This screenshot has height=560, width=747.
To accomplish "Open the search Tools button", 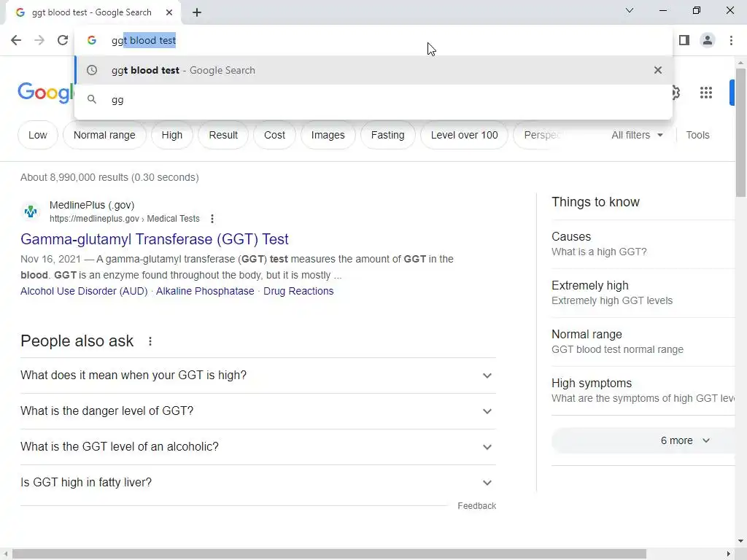I will coord(697,135).
